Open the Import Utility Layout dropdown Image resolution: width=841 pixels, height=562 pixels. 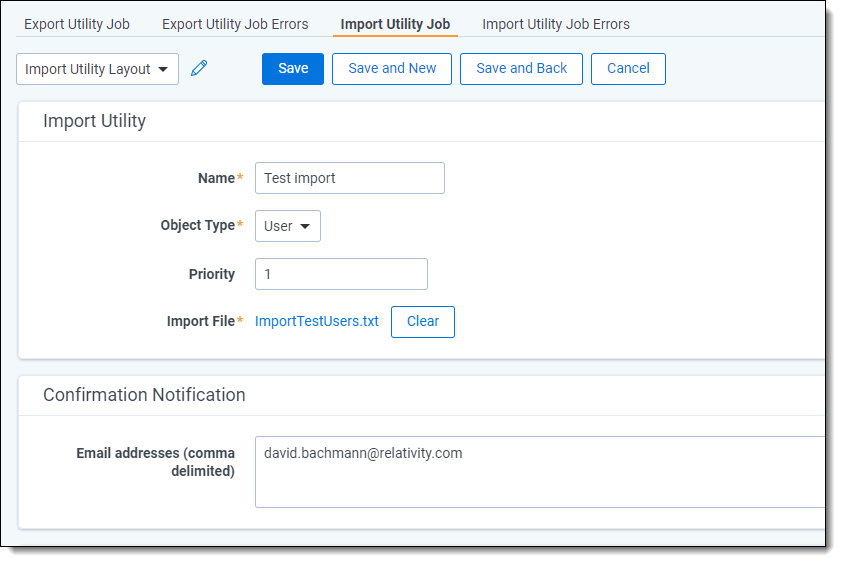click(97, 69)
